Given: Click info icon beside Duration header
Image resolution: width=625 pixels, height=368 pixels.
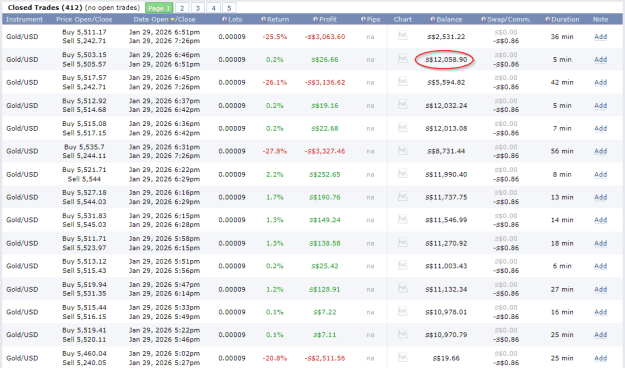Looking at the screenshot, I should (x=548, y=19).
